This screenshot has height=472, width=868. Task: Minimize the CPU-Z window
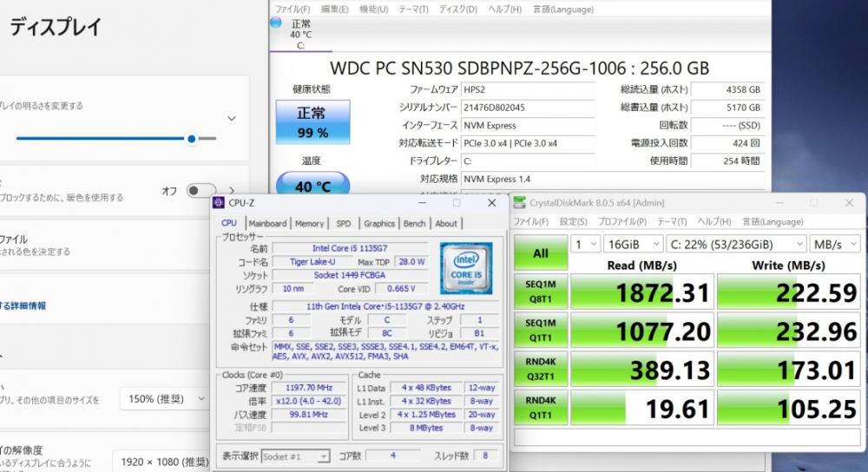click(422, 203)
